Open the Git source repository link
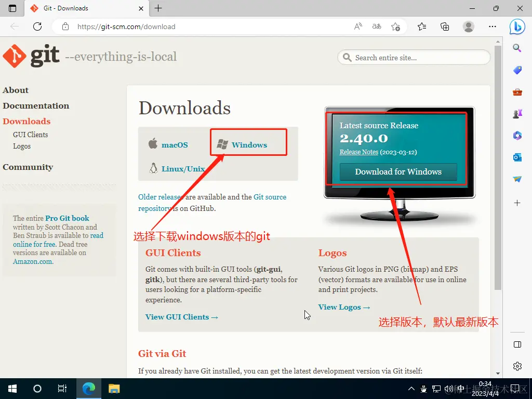This screenshot has width=532, height=399. (x=212, y=203)
